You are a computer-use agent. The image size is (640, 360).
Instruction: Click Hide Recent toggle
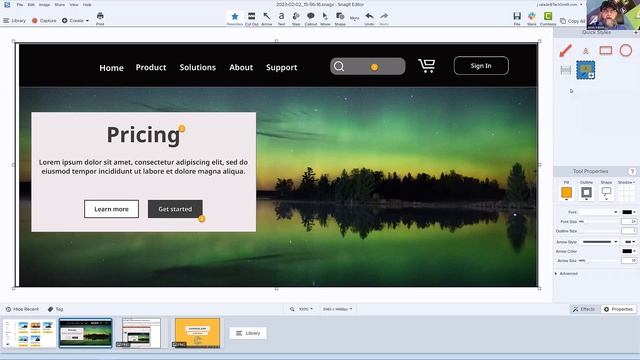click(22, 309)
